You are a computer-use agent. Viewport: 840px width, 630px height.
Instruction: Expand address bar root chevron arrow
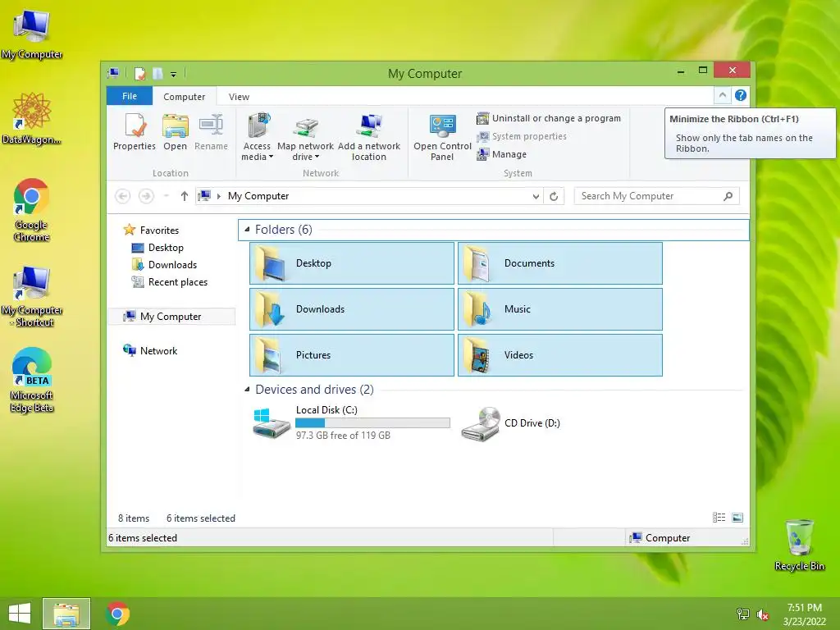pos(218,196)
